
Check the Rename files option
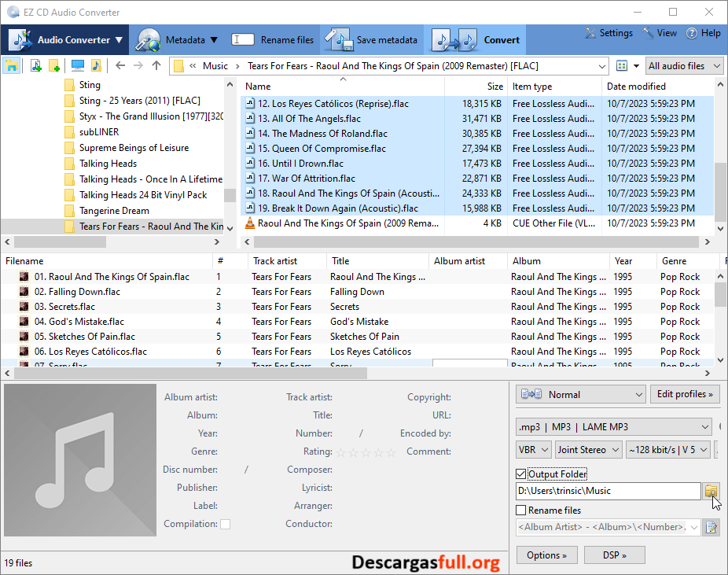click(520, 510)
